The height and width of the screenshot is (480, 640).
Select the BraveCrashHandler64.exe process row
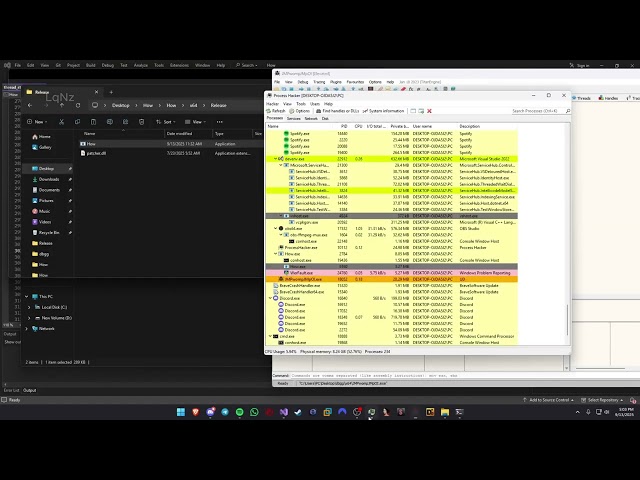(391, 292)
